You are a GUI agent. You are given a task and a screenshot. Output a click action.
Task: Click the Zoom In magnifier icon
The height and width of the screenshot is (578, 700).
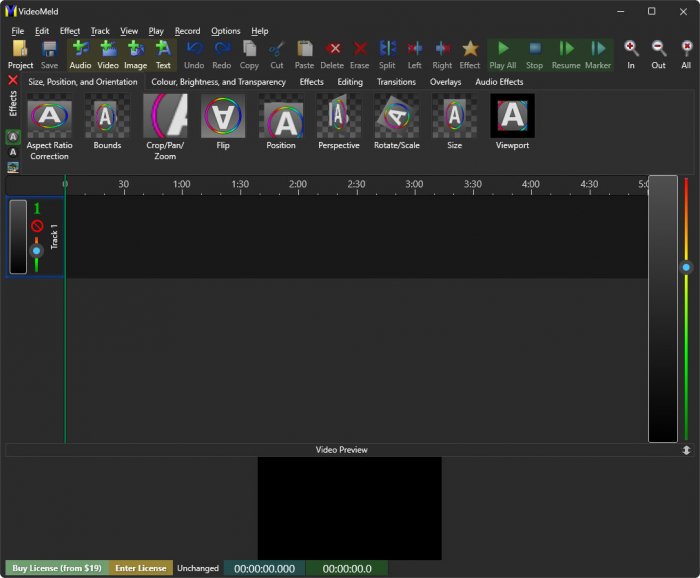pos(631,54)
